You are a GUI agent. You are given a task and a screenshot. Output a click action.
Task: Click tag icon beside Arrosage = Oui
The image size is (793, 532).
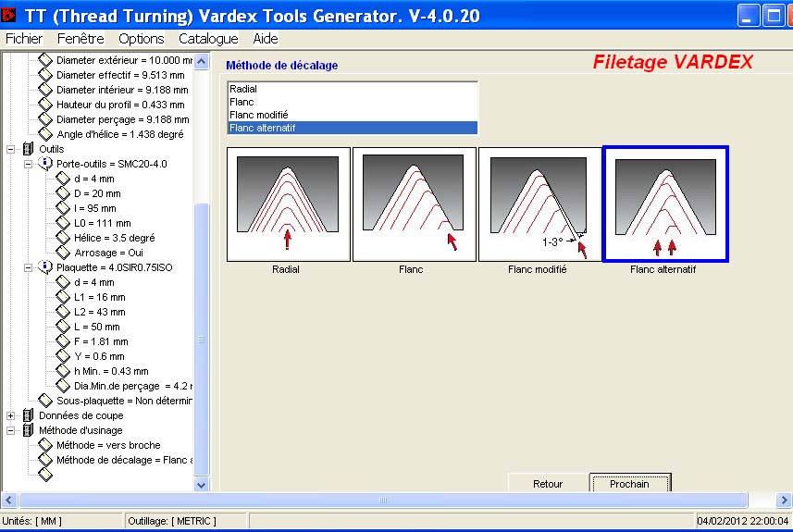click(63, 252)
